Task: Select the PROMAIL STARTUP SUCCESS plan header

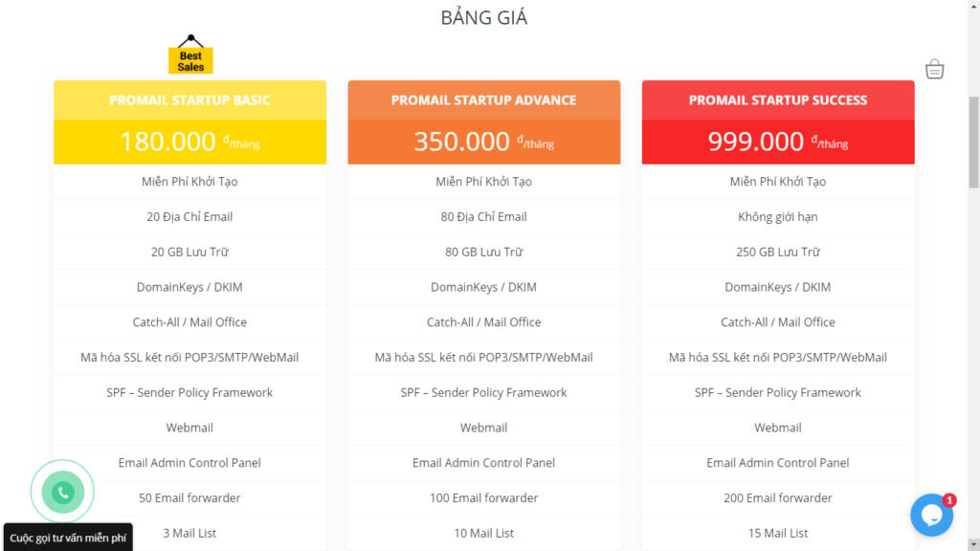Action: coord(778,99)
